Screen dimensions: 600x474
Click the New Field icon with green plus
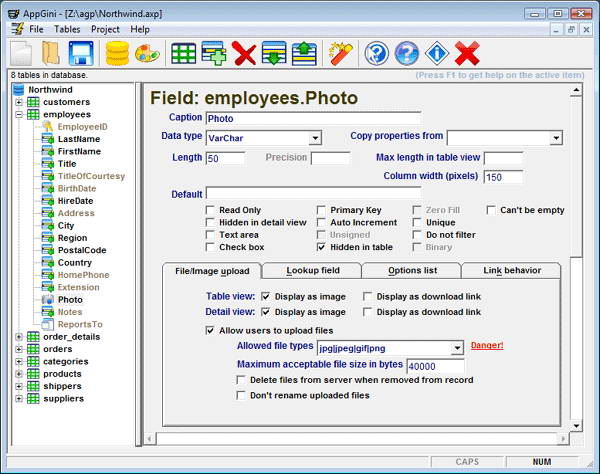pyautogui.click(x=214, y=54)
